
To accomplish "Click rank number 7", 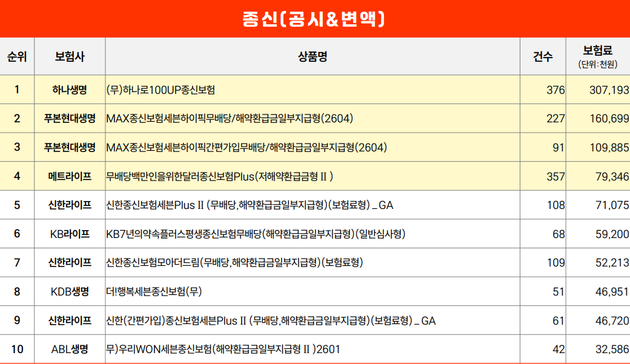I will coord(17,263).
